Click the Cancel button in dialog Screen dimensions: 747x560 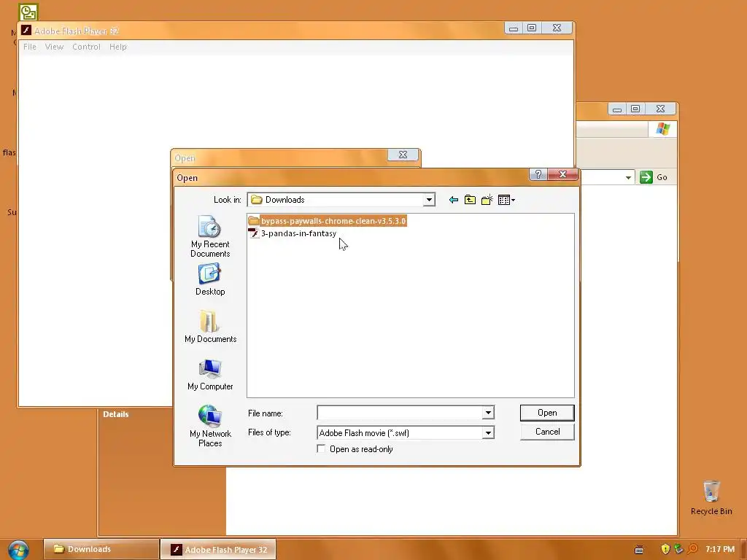tap(547, 432)
